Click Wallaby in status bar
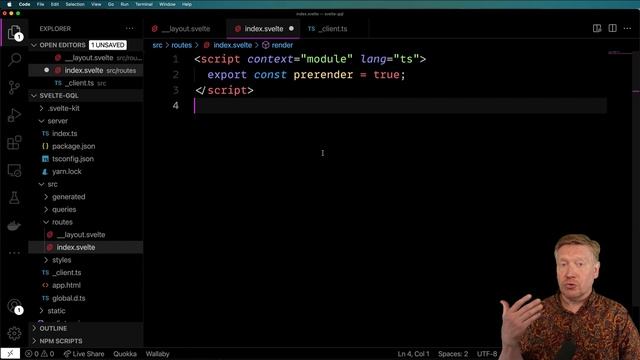This screenshot has height=360, width=640. click(158, 354)
